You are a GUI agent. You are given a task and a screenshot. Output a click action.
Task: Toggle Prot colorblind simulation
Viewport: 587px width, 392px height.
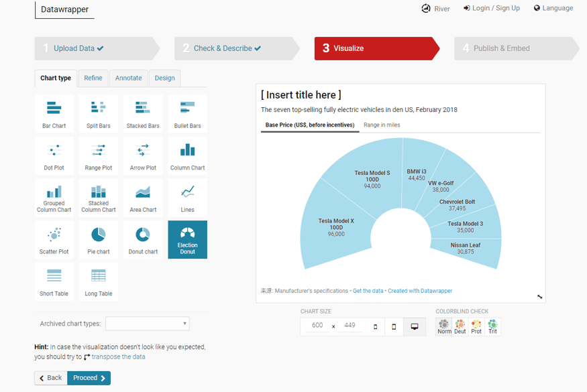point(476,326)
